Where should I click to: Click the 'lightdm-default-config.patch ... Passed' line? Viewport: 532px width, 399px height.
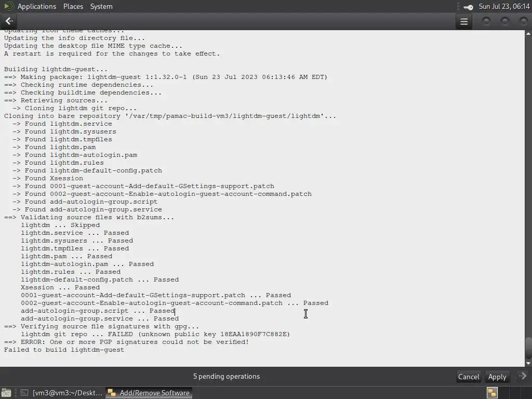pos(100,280)
